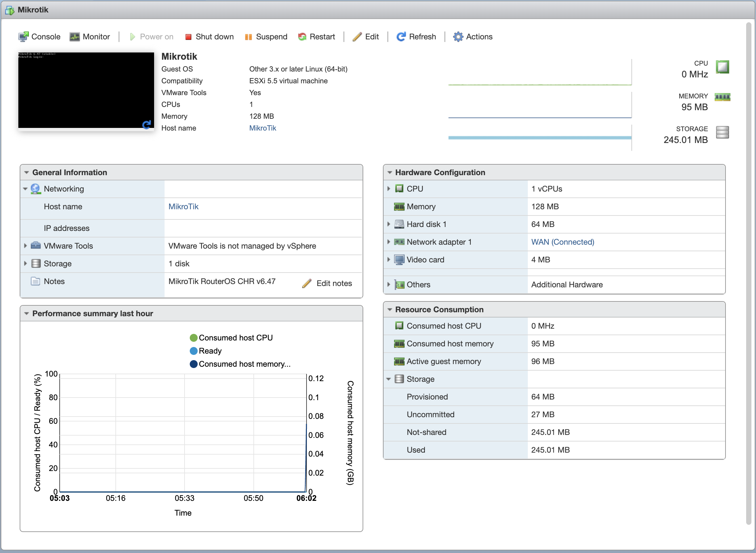
Task: Click the greyed Power on button
Action: pos(151,36)
